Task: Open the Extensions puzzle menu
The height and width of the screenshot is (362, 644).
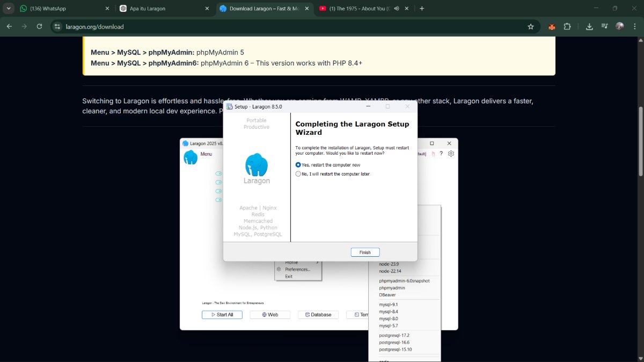Action: pyautogui.click(x=567, y=26)
